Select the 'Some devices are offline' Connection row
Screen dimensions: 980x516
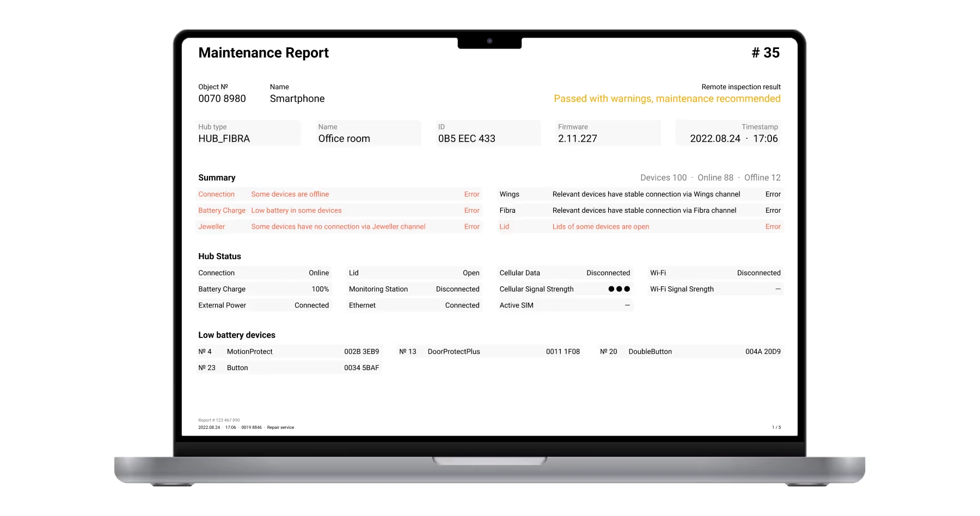tap(339, 194)
